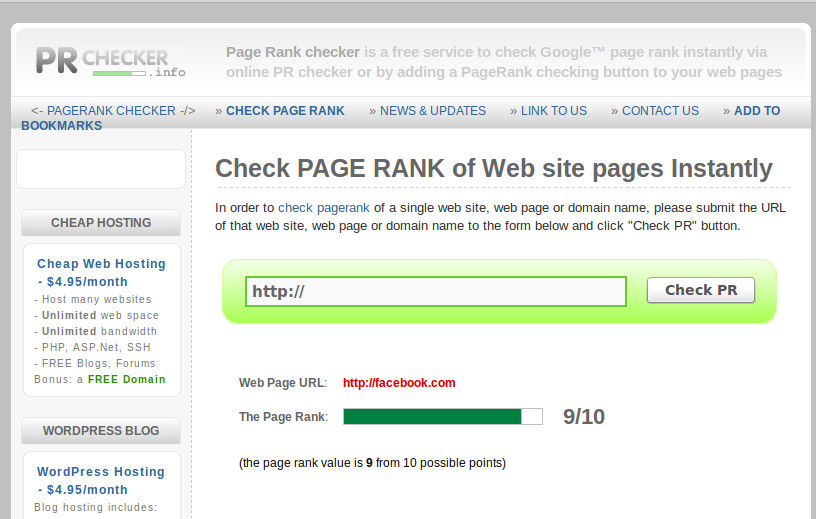
Task: Click the 'Check PAGE RANK of Web site pages Instantly' heading
Action: coord(494,168)
